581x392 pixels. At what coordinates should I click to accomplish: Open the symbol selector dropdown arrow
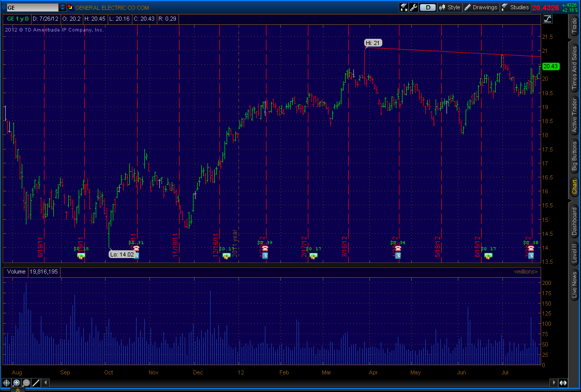(x=62, y=7)
